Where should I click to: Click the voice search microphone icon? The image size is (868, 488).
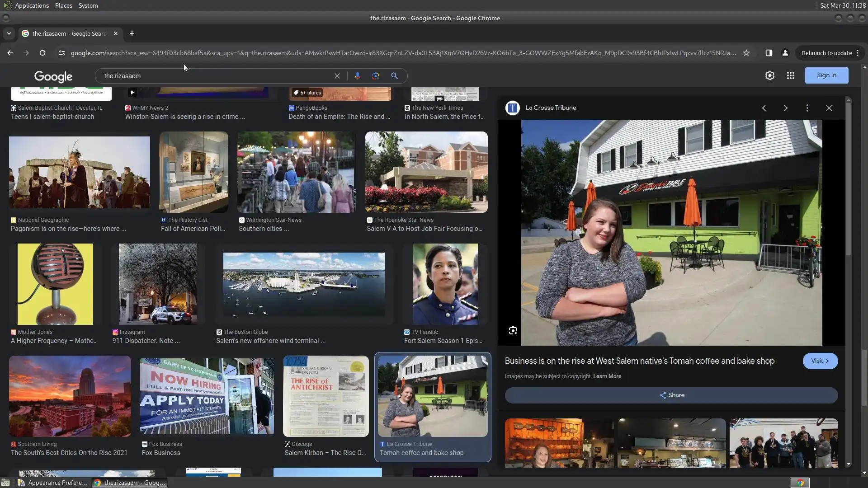click(357, 76)
